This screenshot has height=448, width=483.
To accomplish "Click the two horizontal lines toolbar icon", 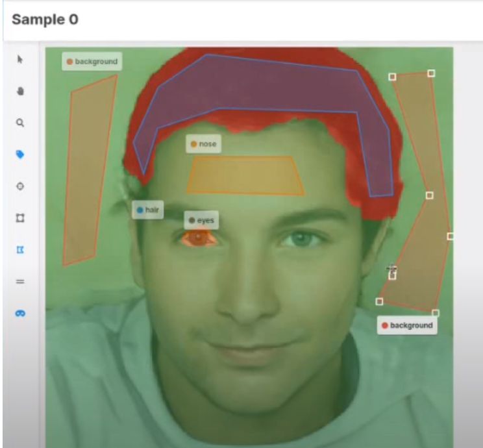I will (20, 282).
